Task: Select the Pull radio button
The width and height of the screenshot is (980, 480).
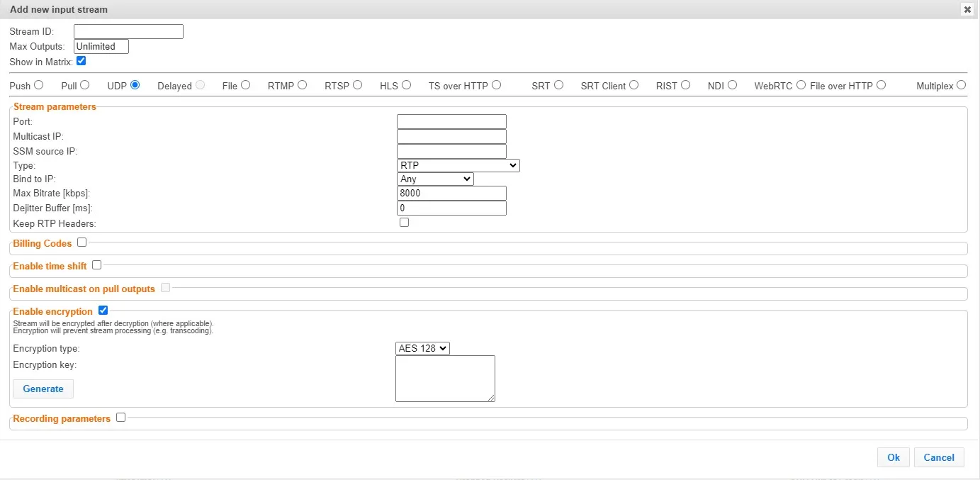Action: [x=84, y=84]
